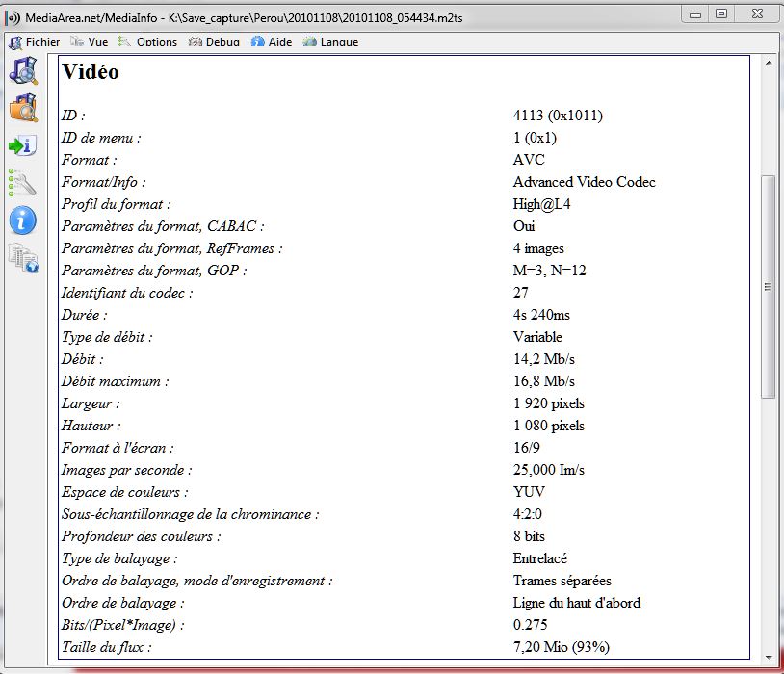Click the website documents-globe sidebar icon
784x674 pixels.
pos(23,258)
